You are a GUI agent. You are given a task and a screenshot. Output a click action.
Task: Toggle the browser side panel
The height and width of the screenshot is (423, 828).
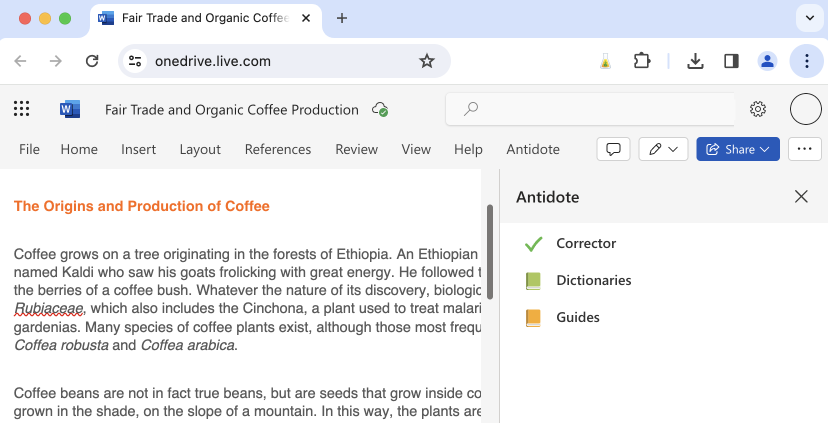point(731,61)
